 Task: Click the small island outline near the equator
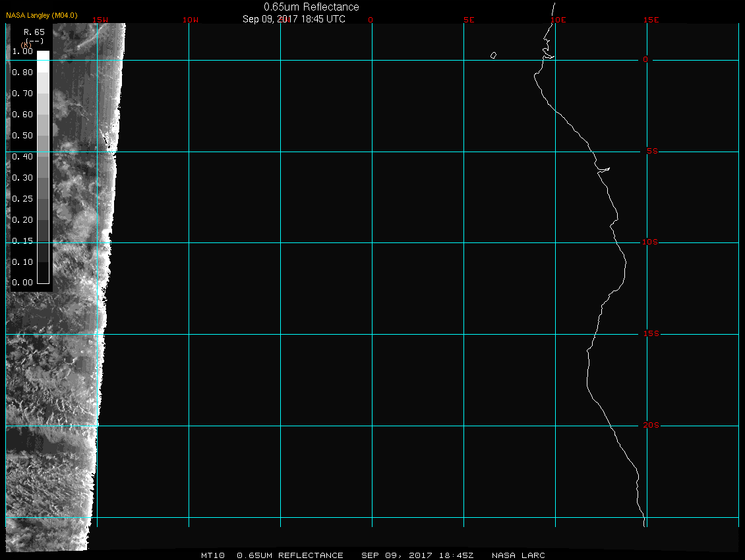point(493,55)
